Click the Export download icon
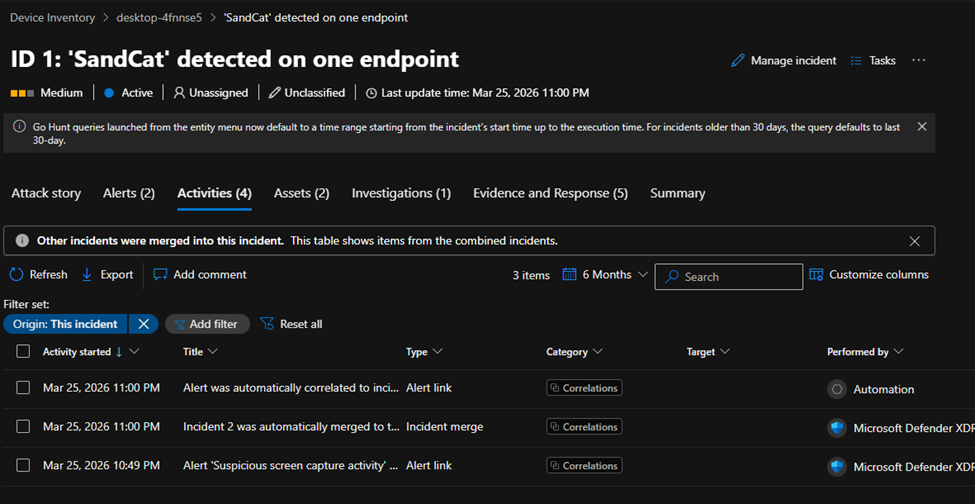Viewport: 975px width, 504px height. (x=87, y=274)
